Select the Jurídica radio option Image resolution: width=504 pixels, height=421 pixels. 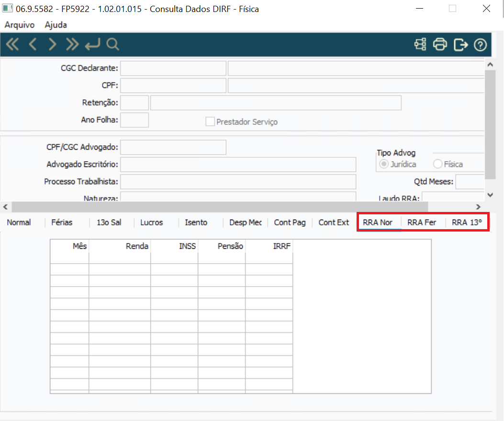(x=384, y=164)
